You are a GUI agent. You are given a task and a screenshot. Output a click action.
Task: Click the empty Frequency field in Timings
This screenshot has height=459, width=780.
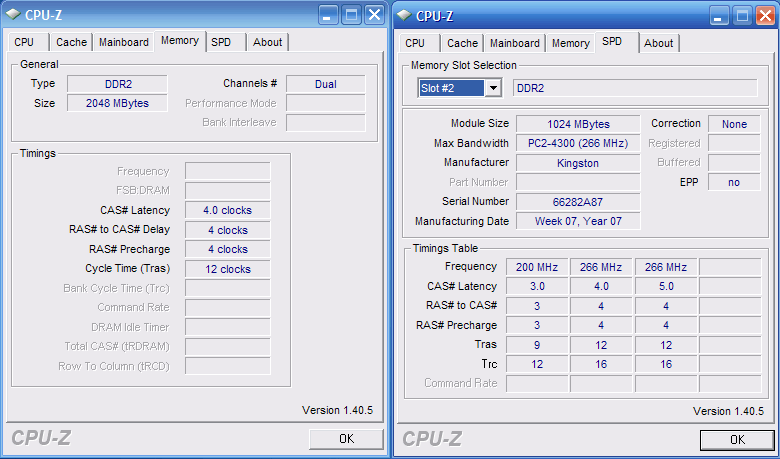pos(228,171)
